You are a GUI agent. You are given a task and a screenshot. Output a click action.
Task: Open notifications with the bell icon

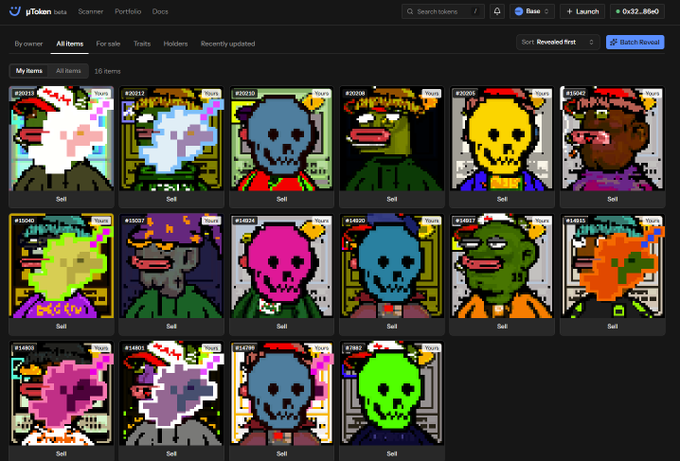[497, 11]
